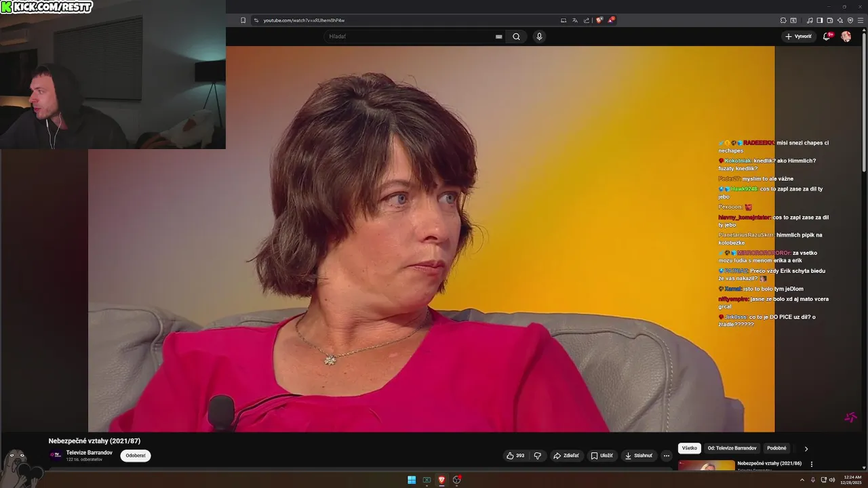Click chat username 'Kokotniak'
Viewport: 868px width, 488px height.
point(738,161)
